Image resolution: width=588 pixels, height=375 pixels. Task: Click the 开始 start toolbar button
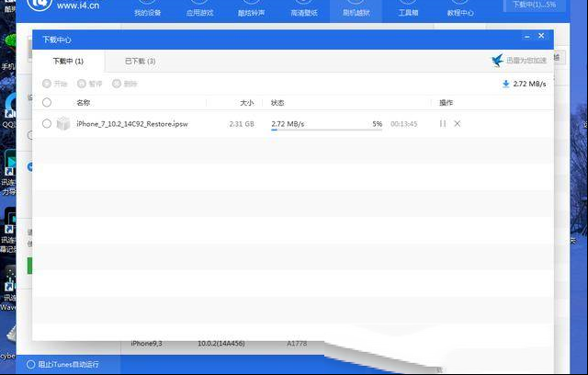pos(55,84)
